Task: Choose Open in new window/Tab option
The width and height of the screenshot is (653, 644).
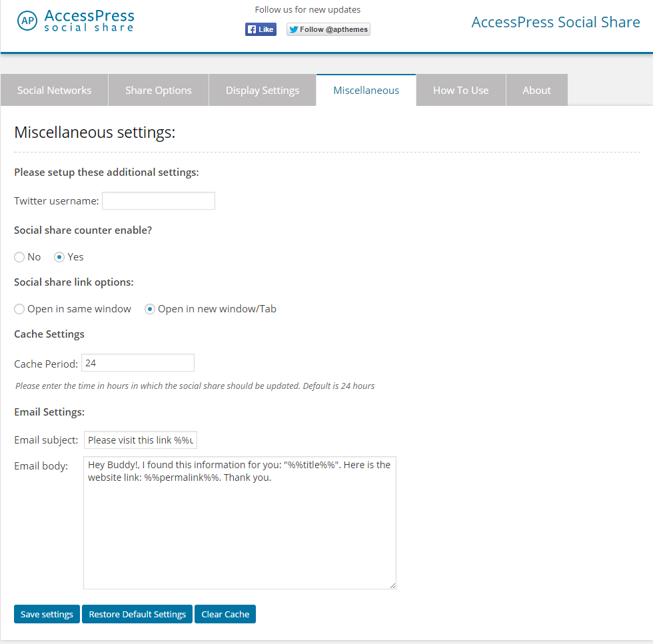Action: click(x=149, y=309)
